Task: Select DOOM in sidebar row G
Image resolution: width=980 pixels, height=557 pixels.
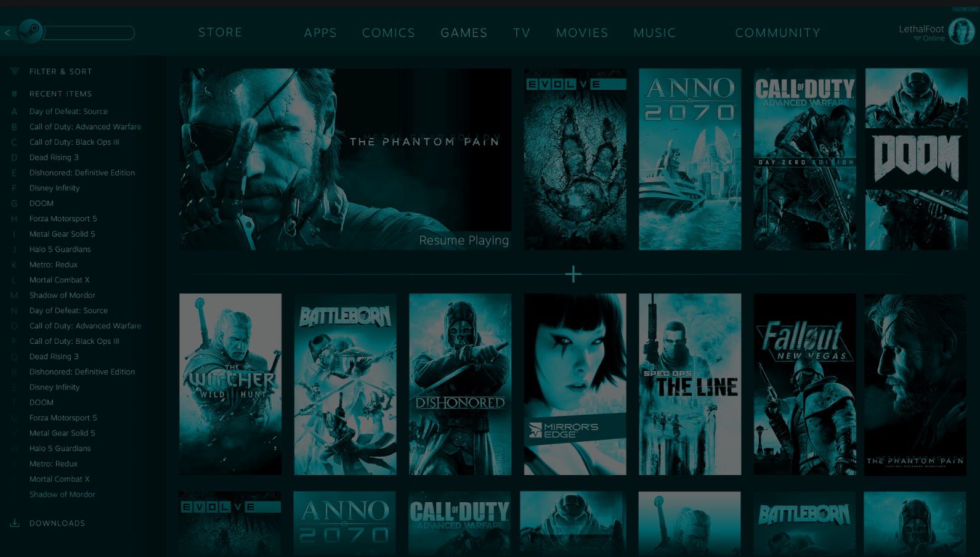Action: pyautogui.click(x=41, y=203)
